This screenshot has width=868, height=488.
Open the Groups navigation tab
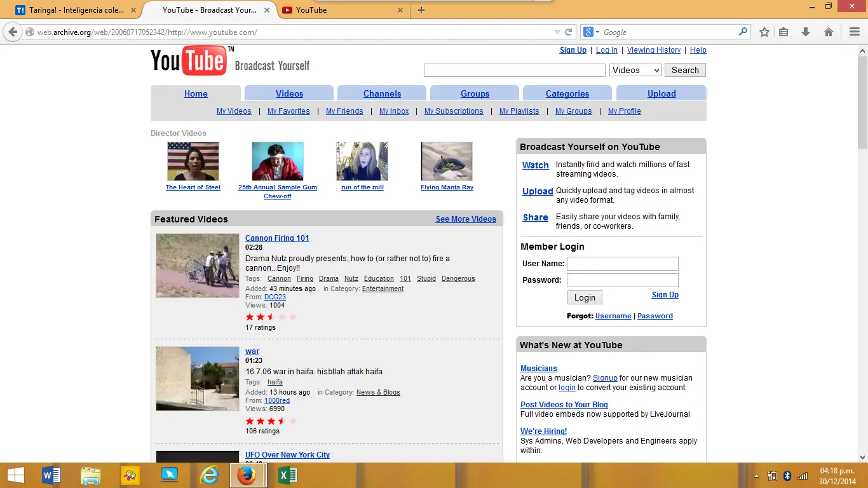[475, 93]
